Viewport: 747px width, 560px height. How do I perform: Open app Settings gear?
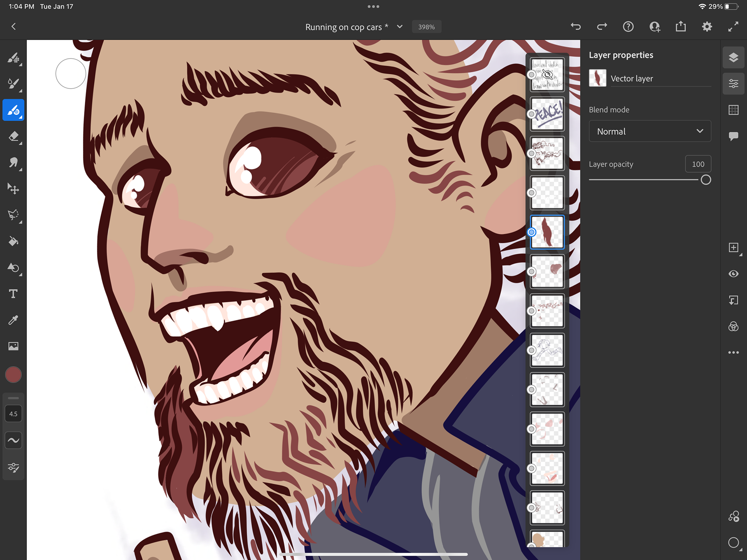707,26
